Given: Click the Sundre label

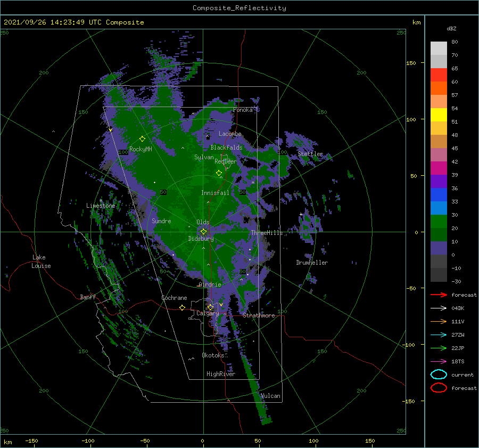Looking at the screenshot, I should 161,221.
